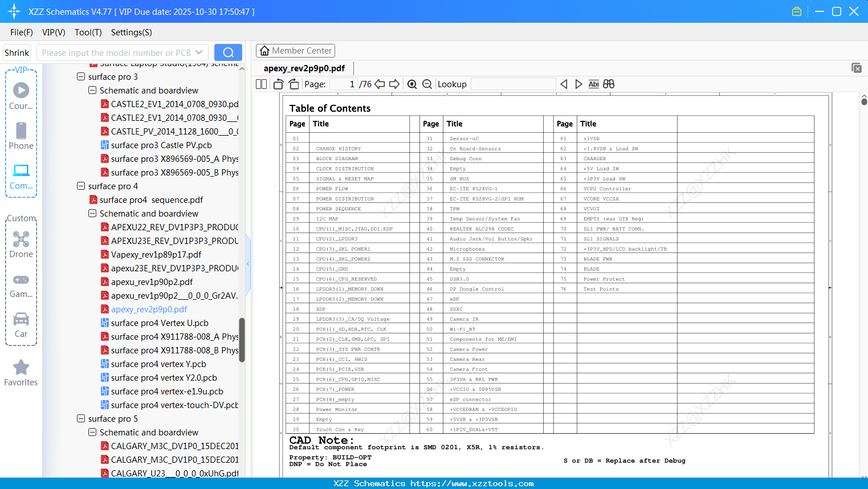Open surface pro4 vertex Y.pcb
This screenshot has width=868, height=489.
[158, 364]
